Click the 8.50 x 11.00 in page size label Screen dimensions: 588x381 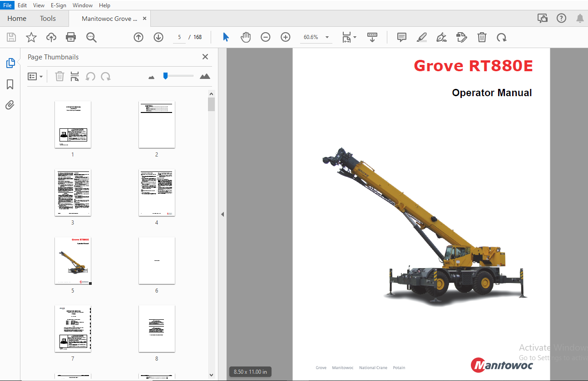point(250,372)
